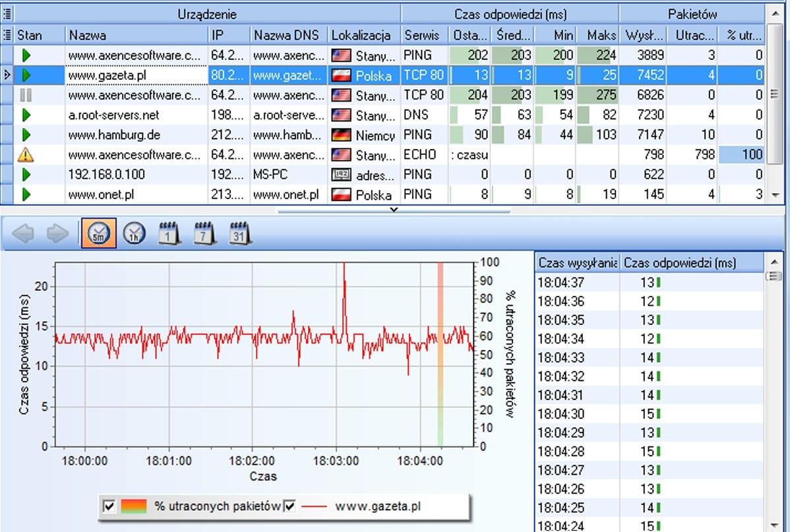Click the local address icon for MS-PC row

(341, 175)
